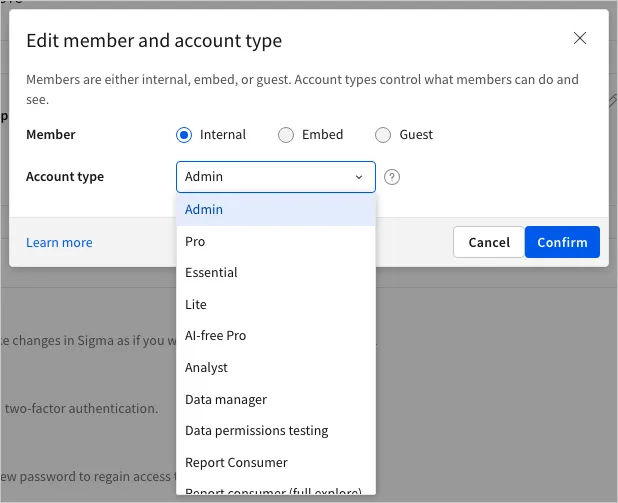Choose Analyst account type
Viewport: 618px width, 503px height.
276,368
